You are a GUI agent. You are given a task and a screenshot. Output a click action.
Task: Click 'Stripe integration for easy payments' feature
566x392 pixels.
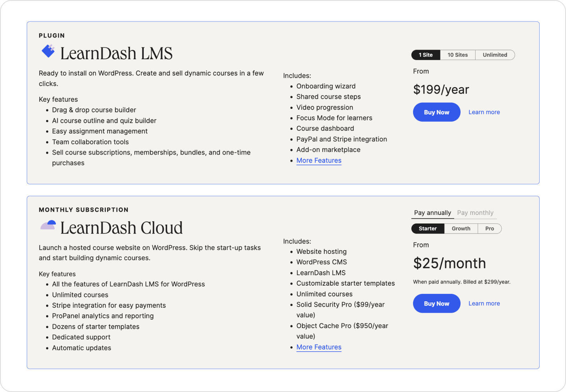click(x=109, y=306)
